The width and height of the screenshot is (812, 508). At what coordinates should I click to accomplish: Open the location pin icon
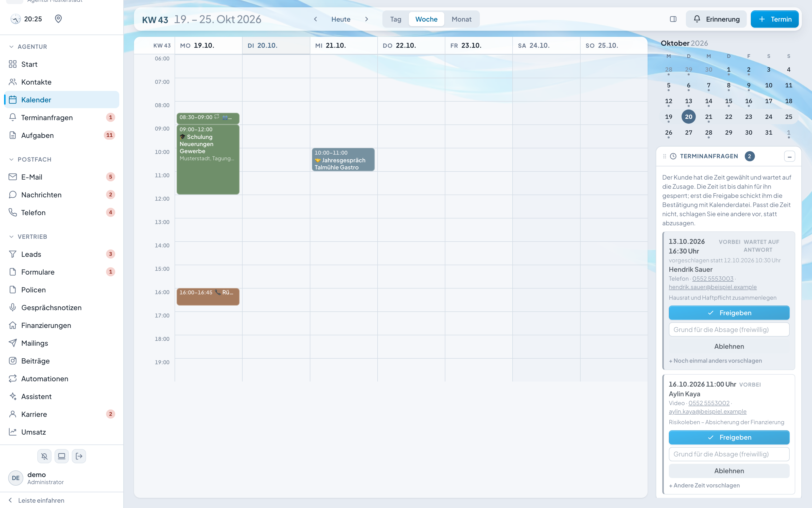58,19
